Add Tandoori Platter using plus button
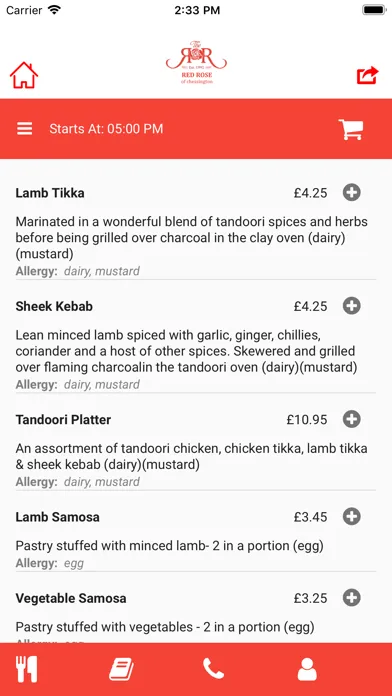The height and width of the screenshot is (696, 392). 352,419
